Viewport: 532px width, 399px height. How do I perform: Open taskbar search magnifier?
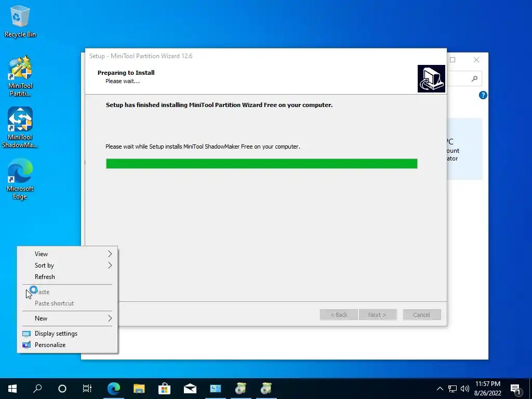(x=37, y=389)
